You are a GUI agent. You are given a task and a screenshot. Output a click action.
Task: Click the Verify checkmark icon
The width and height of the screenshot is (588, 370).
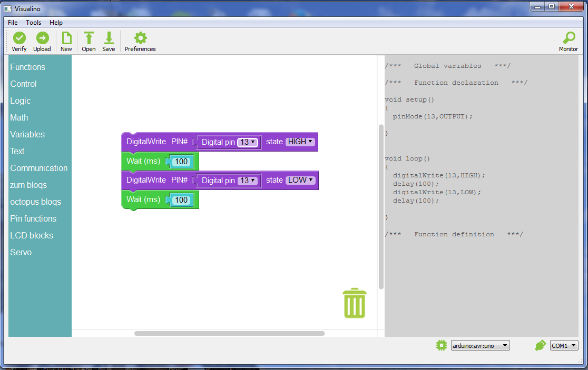pyautogui.click(x=19, y=38)
